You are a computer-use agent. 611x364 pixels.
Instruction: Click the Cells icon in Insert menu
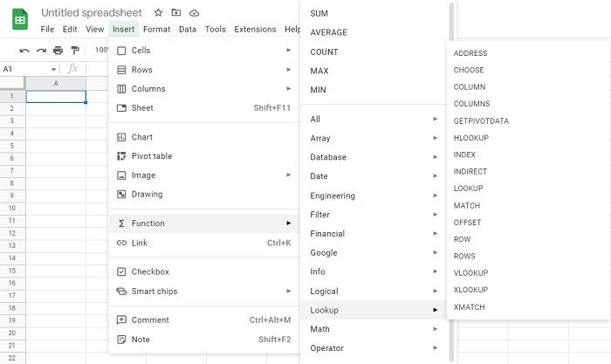(x=121, y=51)
